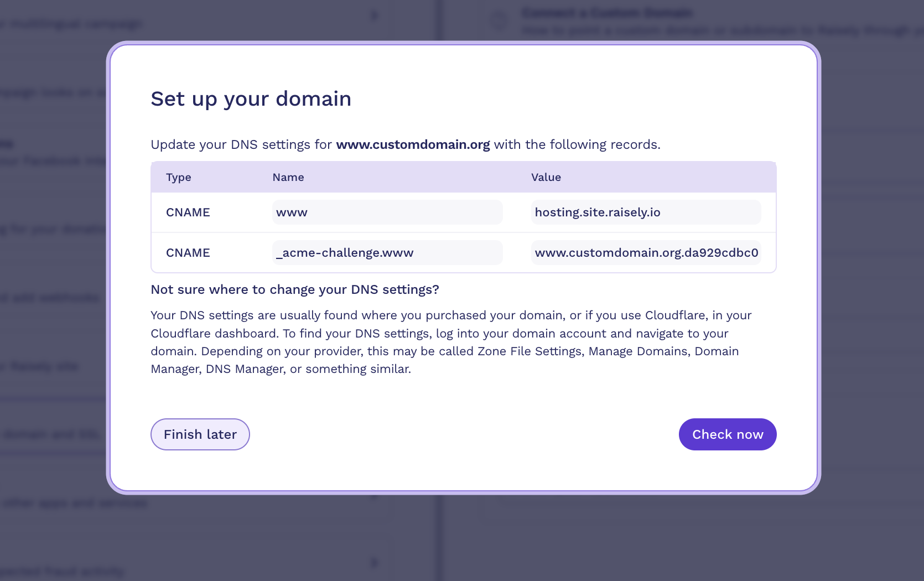Click the blurred Connect a Custom Domain icon
The height and width of the screenshot is (581, 924).
(500, 21)
